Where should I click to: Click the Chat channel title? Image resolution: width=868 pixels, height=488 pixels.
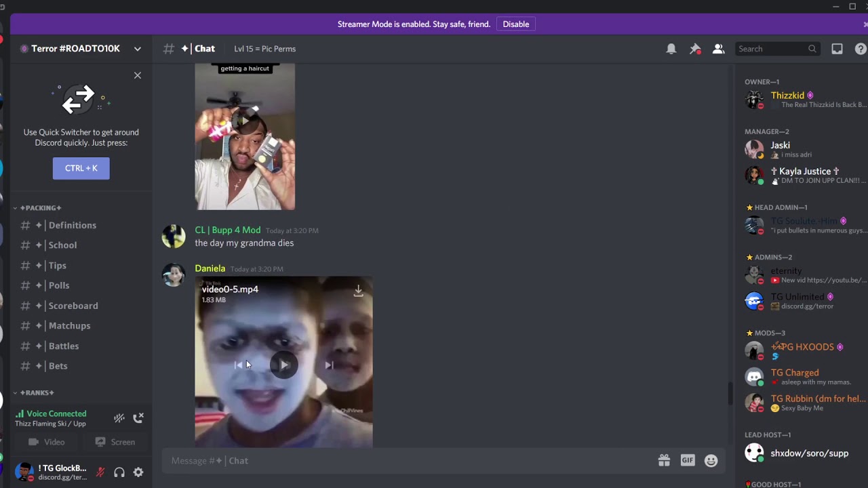point(204,49)
